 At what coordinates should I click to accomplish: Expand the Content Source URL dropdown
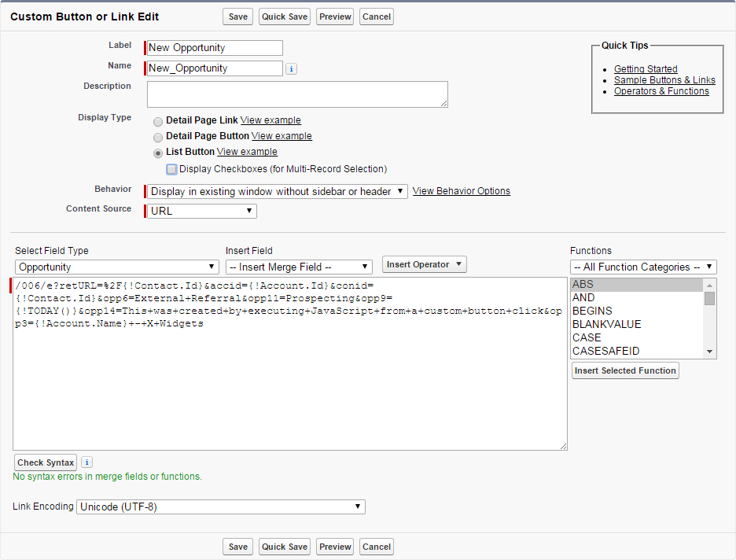pyautogui.click(x=202, y=211)
